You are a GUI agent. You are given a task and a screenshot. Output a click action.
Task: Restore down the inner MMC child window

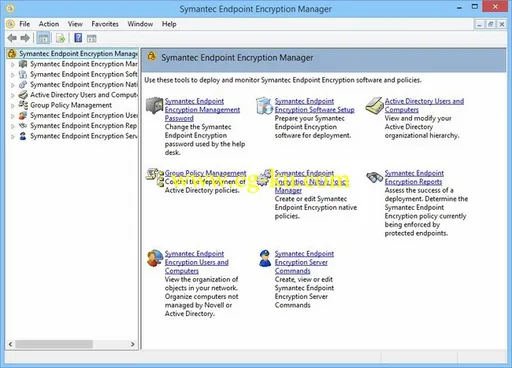pos(490,24)
